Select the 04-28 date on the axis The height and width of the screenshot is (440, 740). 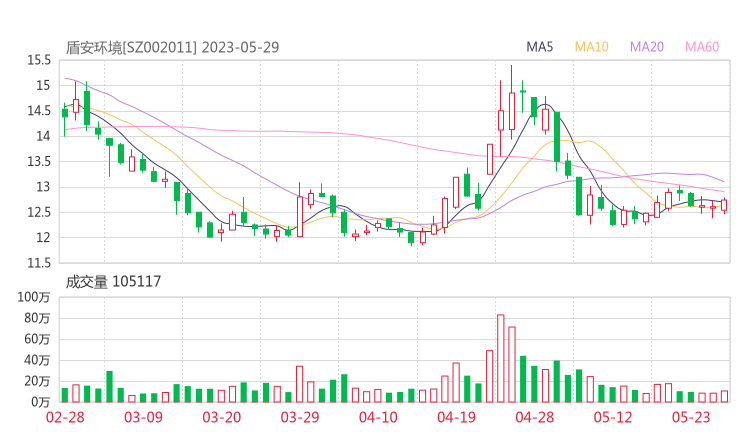tap(534, 417)
